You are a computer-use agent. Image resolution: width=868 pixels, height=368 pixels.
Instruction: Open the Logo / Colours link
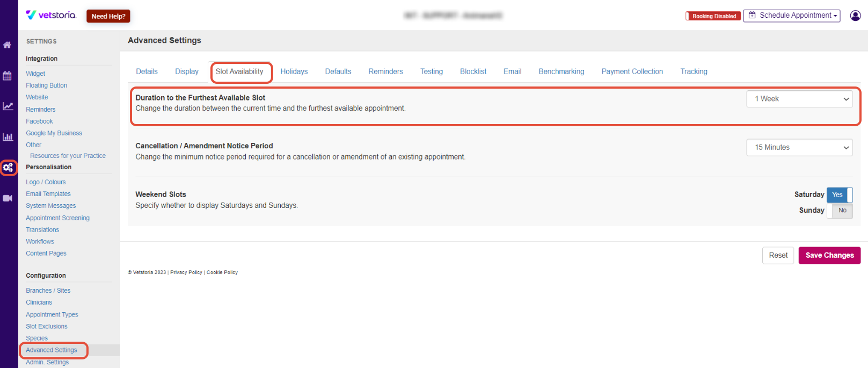(x=46, y=182)
